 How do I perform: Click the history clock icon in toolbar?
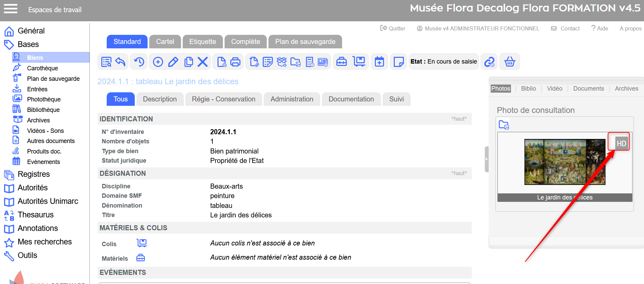(139, 62)
